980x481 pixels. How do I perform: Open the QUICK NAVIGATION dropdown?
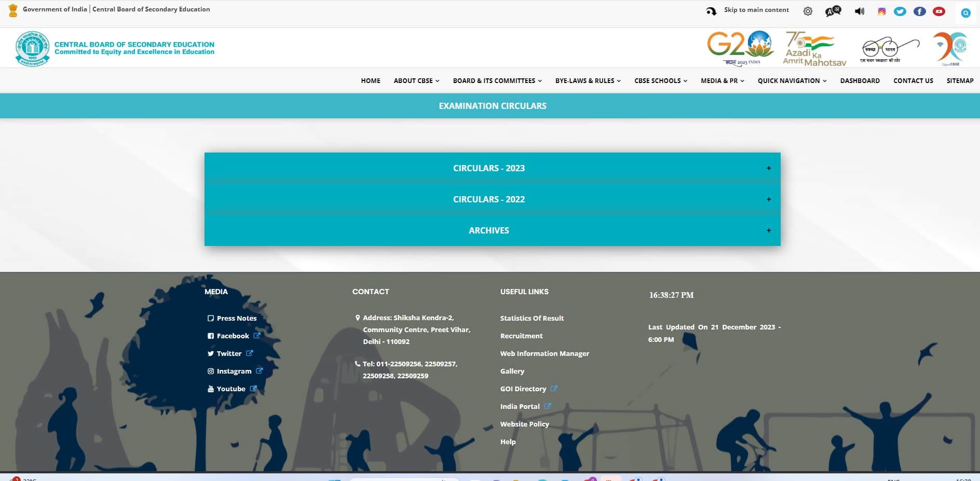tap(791, 80)
